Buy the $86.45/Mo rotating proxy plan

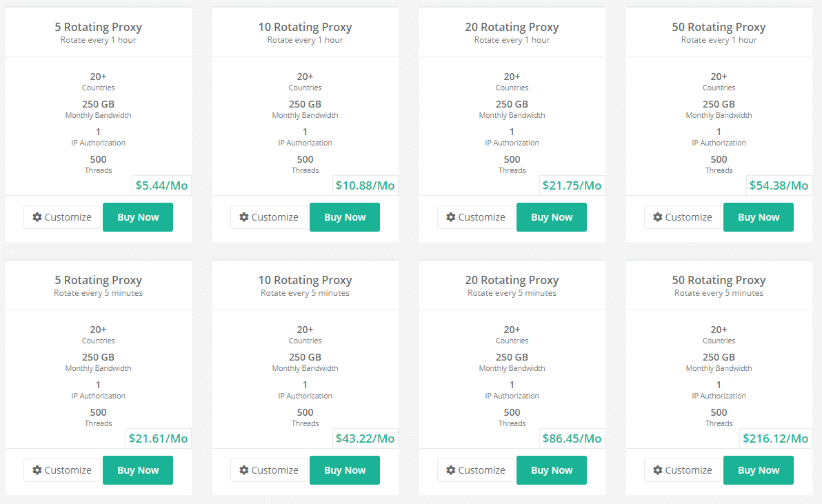click(x=552, y=470)
